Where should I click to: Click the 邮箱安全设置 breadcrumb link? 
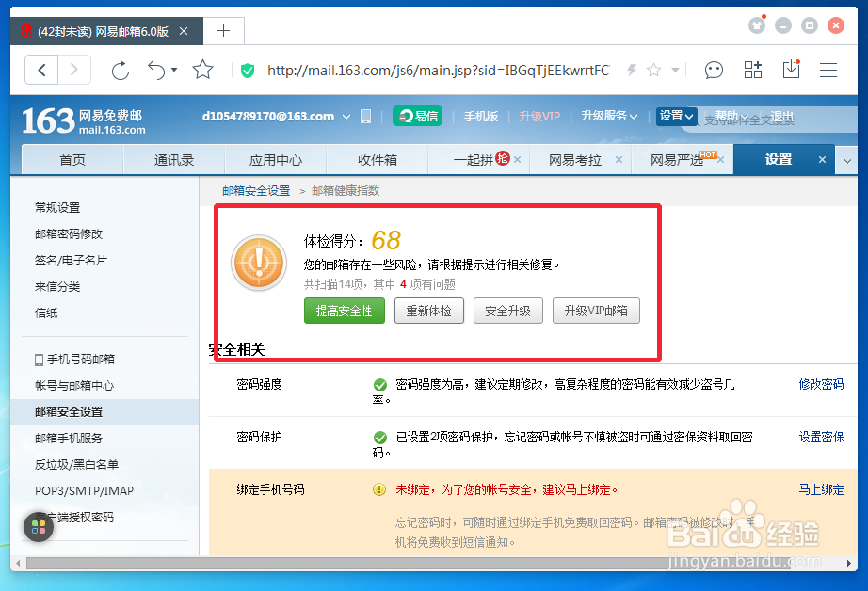256,191
